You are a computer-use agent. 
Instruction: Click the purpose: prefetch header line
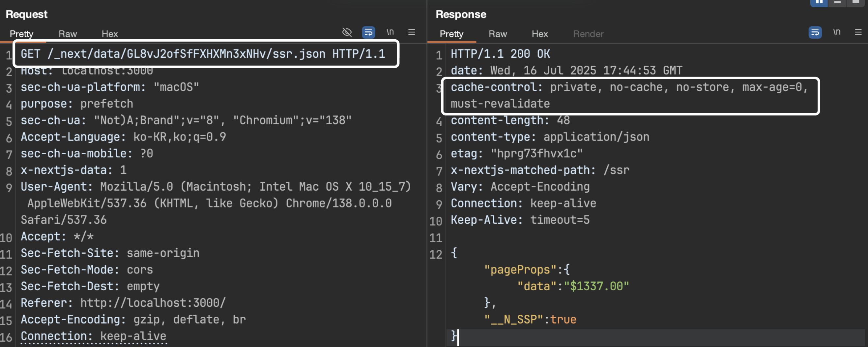(77, 104)
